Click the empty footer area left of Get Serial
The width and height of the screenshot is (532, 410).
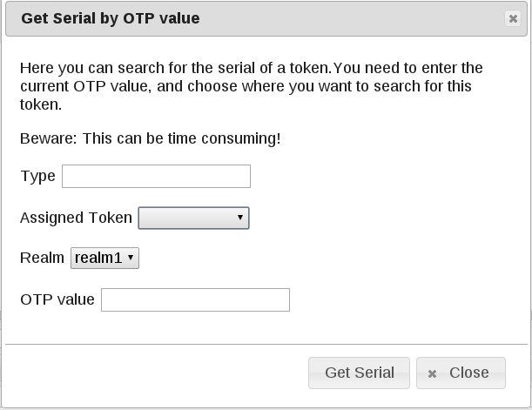pyautogui.click(x=157, y=373)
